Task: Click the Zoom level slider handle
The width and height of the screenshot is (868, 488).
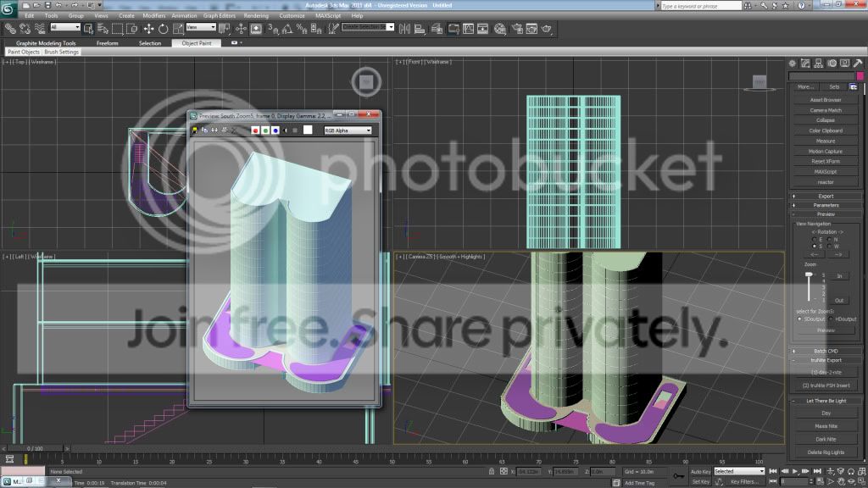Action: [x=809, y=274]
